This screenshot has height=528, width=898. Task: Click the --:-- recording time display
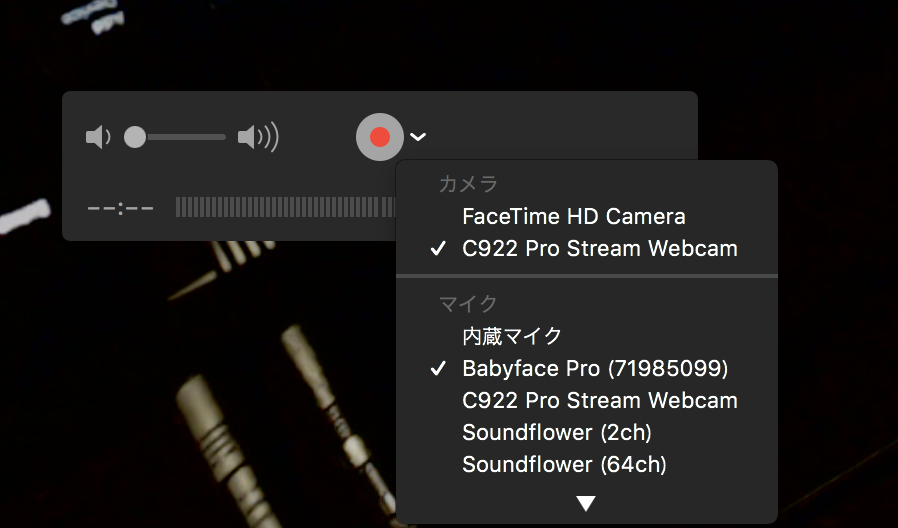click(120, 208)
